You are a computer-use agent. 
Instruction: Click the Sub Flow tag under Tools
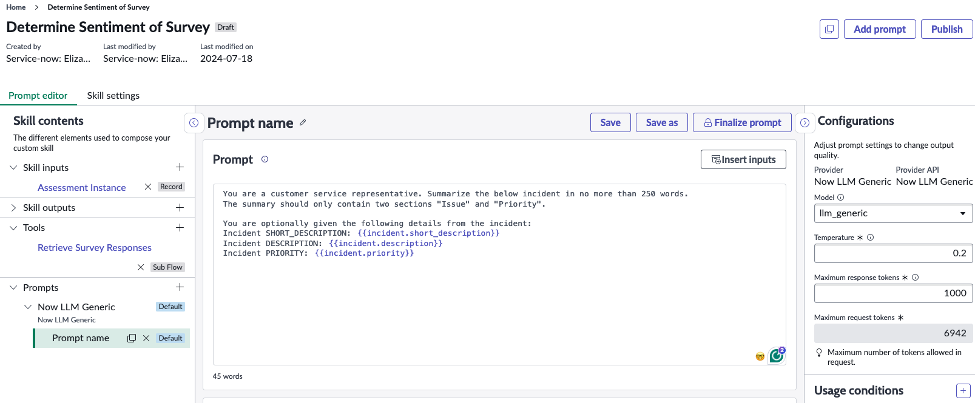pyautogui.click(x=168, y=267)
